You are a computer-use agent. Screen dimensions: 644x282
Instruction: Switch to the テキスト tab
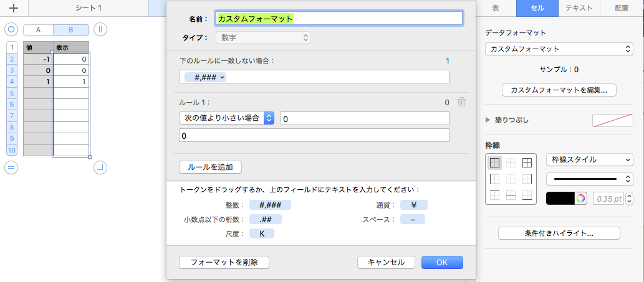[579, 8]
